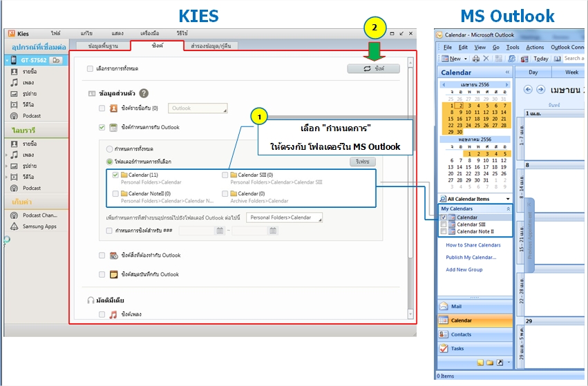Click the Shortcuts icon at Outlook navigation bottom
588x386 pixels.
click(500, 363)
